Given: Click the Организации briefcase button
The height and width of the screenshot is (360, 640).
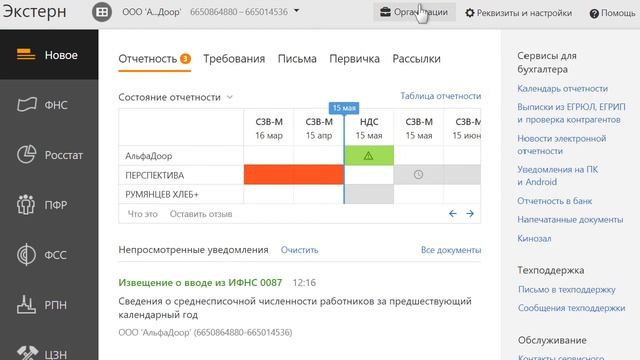Looking at the screenshot, I should coord(414,12).
